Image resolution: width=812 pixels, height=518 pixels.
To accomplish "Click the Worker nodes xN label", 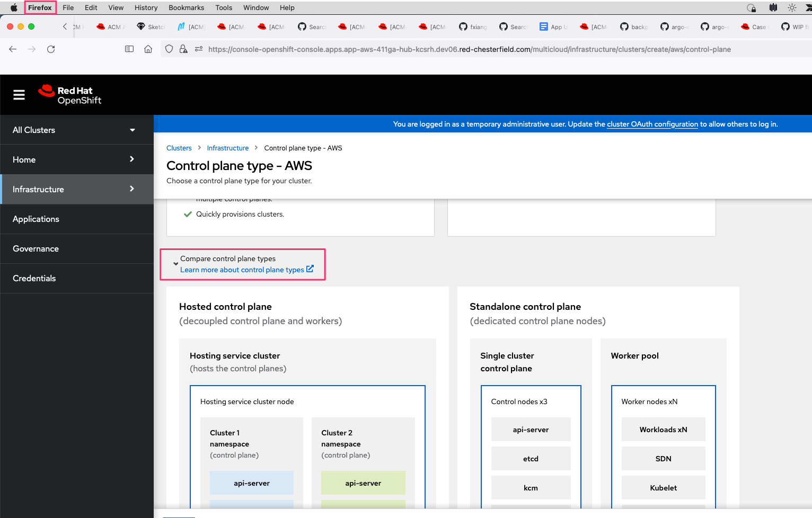I will (x=650, y=401).
